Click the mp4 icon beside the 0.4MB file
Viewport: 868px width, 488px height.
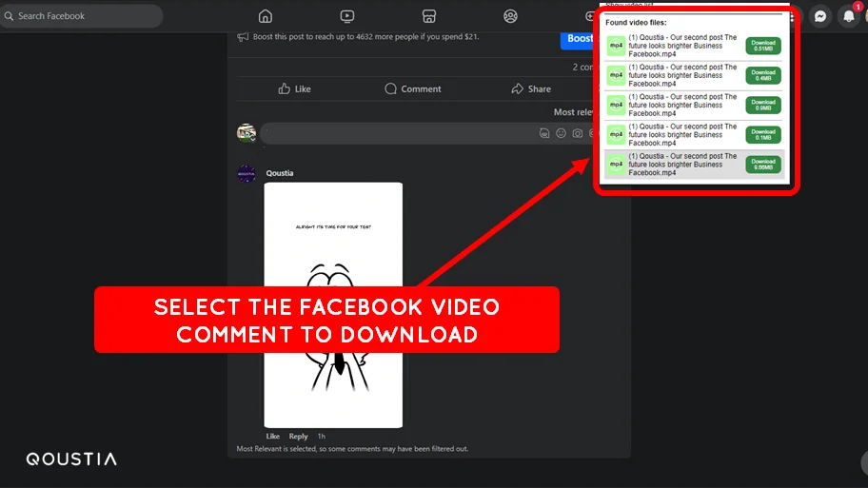coord(616,75)
